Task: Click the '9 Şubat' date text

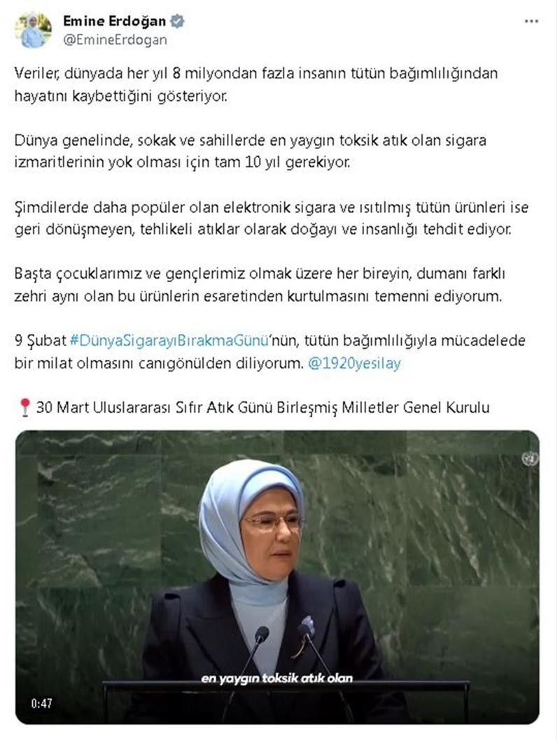Action: click(41, 340)
